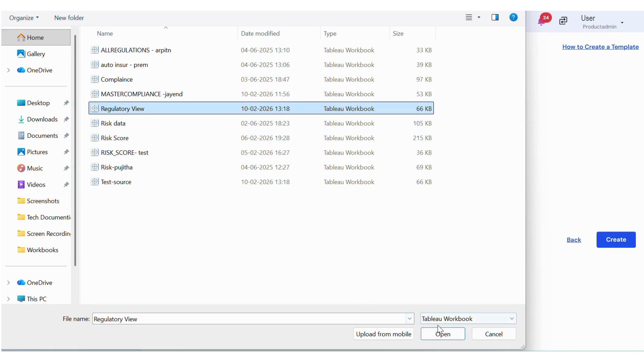644x362 pixels.
Task: Click the Music folder icon
Action: [21, 168]
